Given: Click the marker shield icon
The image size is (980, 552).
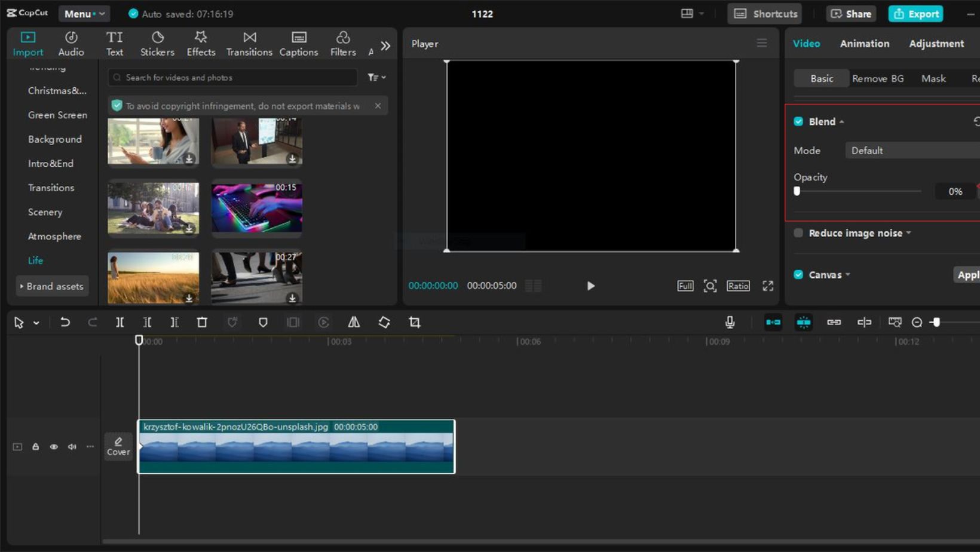Looking at the screenshot, I should point(263,323).
